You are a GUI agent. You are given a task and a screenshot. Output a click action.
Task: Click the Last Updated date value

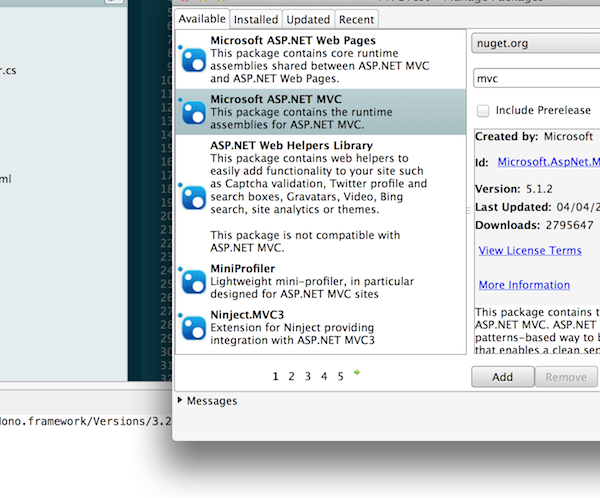[578, 207]
